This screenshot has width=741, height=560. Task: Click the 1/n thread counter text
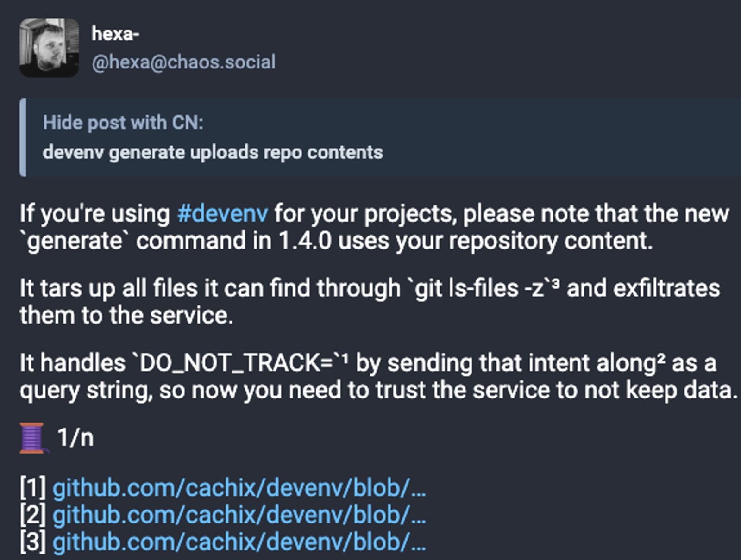(75, 437)
